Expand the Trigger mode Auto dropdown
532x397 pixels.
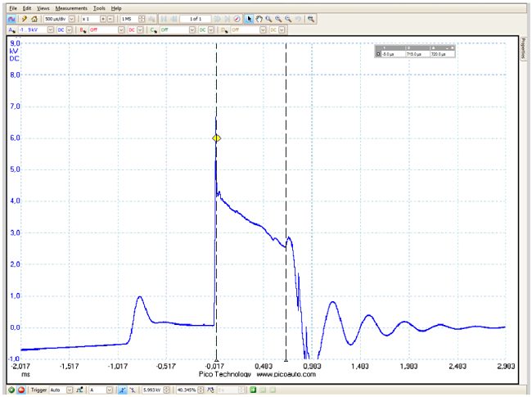point(69,390)
